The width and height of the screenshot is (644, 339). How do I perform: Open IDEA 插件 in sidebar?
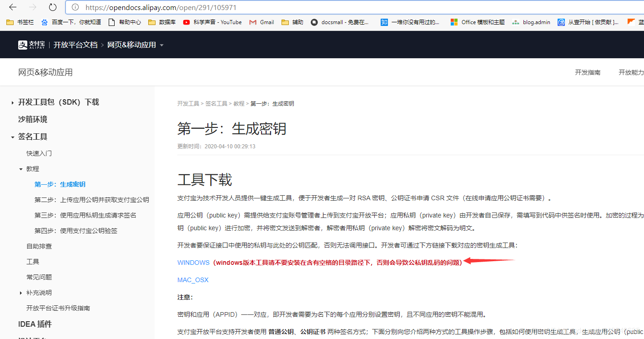pos(35,324)
